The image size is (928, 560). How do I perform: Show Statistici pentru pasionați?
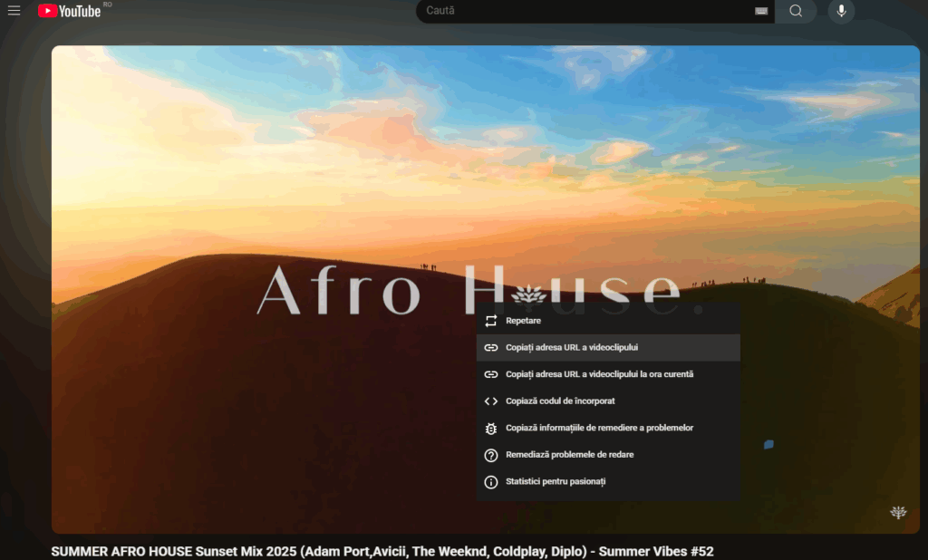tap(555, 482)
